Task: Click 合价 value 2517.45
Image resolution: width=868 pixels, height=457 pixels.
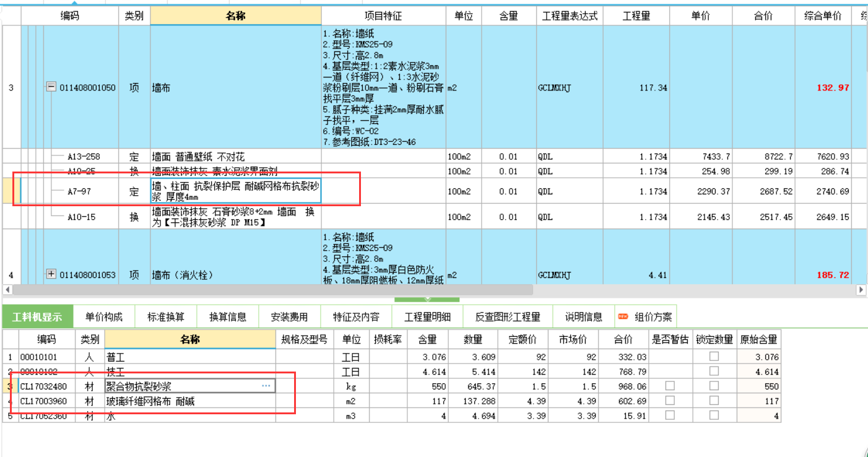Action: click(x=776, y=217)
